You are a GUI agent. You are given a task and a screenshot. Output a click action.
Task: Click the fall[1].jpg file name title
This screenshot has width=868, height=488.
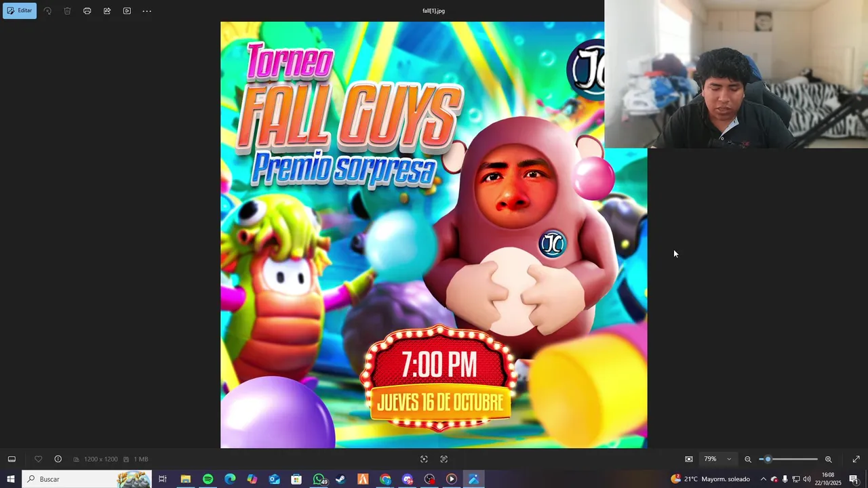tap(433, 11)
